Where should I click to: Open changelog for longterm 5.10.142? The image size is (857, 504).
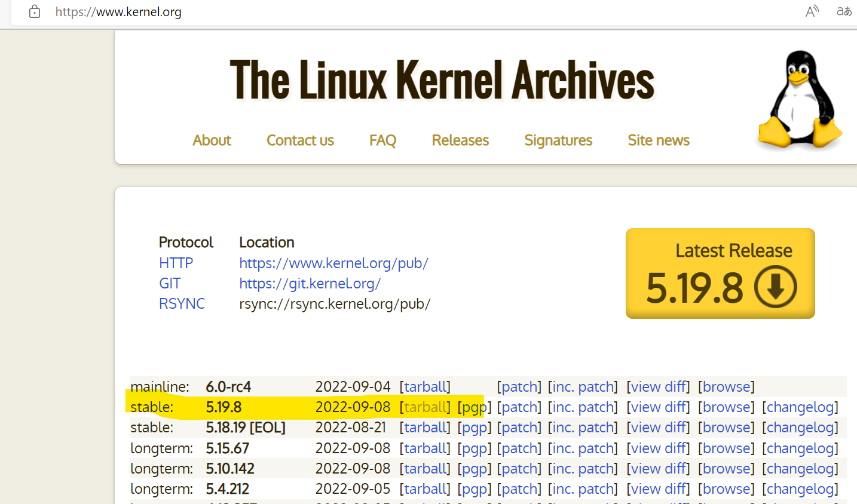[x=800, y=469]
